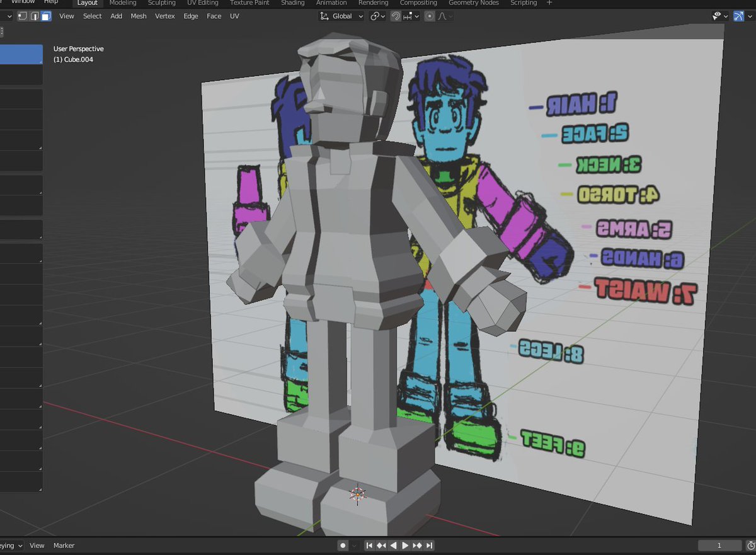Viewport: 756px width, 555px height.
Task: Jump to the first frame
Action: [370, 546]
